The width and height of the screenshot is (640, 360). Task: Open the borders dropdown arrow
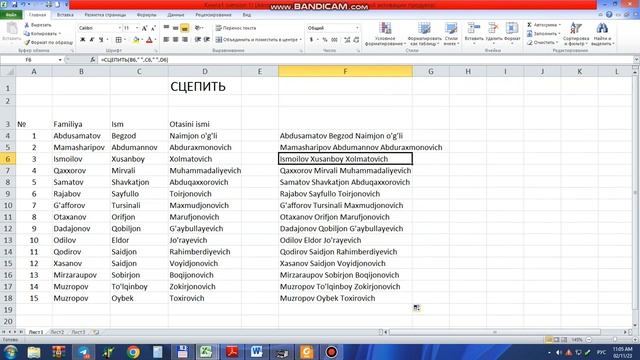point(124,40)
